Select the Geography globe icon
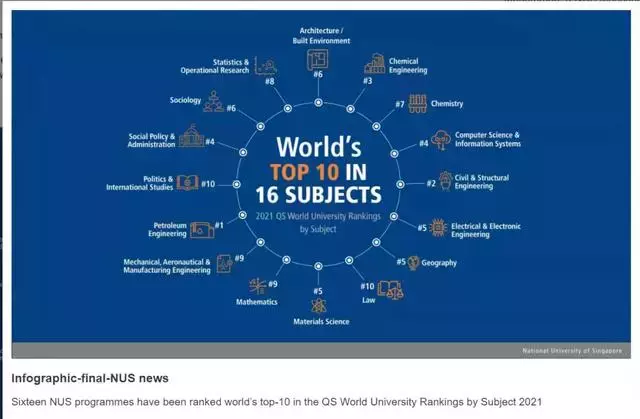 (x=415, y=262)
